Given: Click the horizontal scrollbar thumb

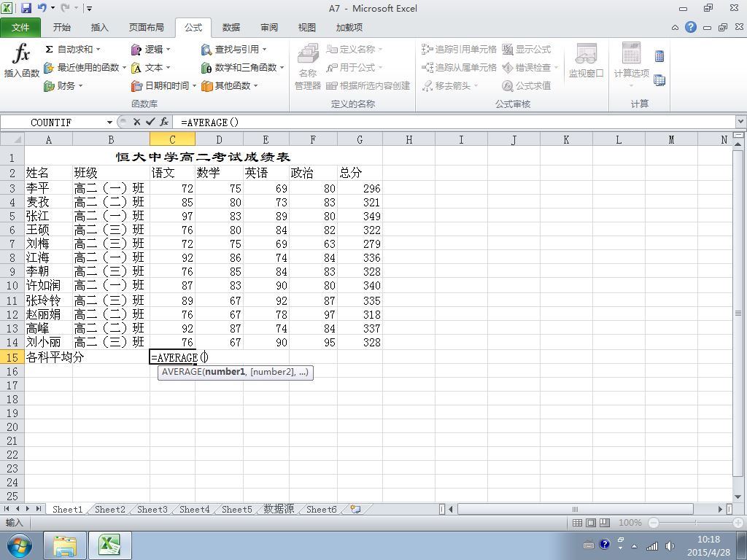Looking at the screenshot, I should (x=576, y=509).
